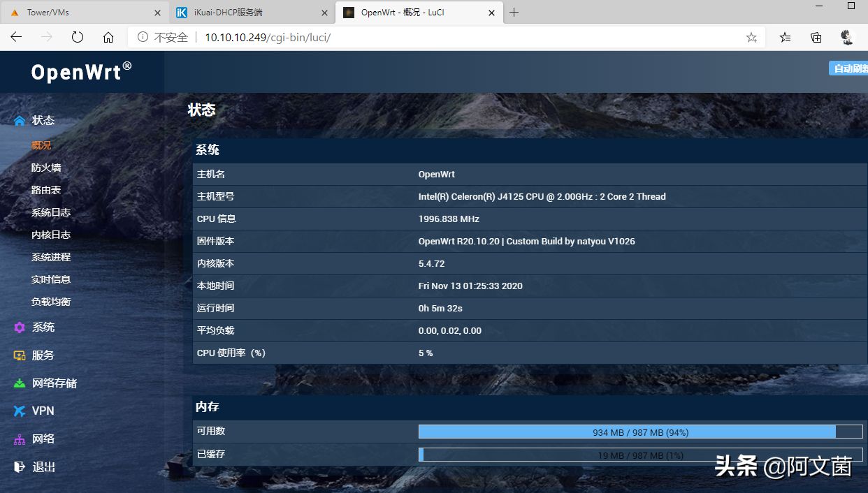Expand the 系统 sidebar menu
The width and height of the screenshot is (868, 493).
click(x=43, y=328)
